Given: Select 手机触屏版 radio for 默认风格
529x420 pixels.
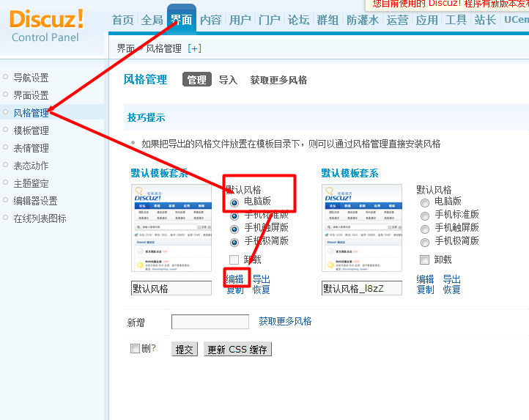Looking at the screenshot, I should tap(234, 229).
